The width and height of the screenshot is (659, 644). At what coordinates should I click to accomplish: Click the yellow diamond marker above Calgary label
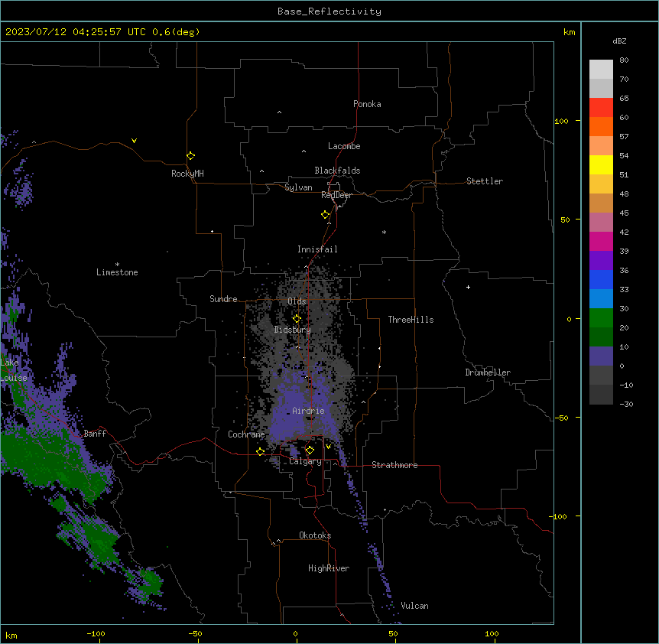pos(310,450)
